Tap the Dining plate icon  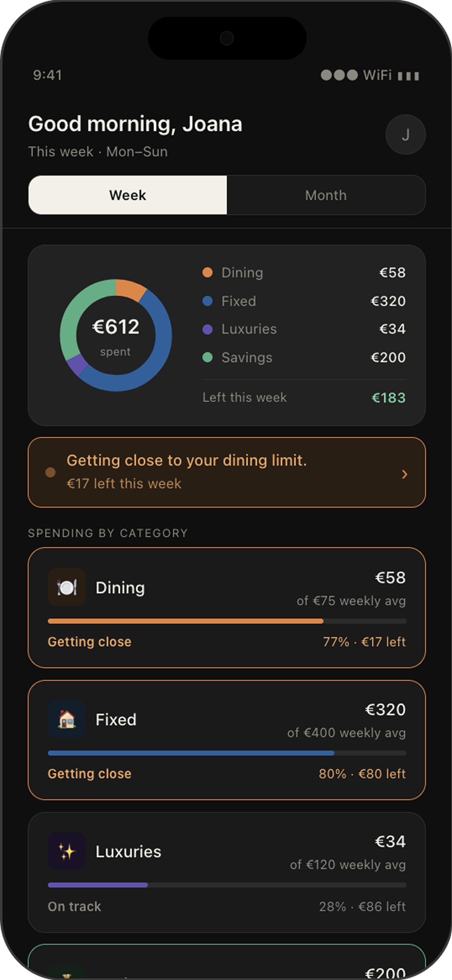point(67,587)
